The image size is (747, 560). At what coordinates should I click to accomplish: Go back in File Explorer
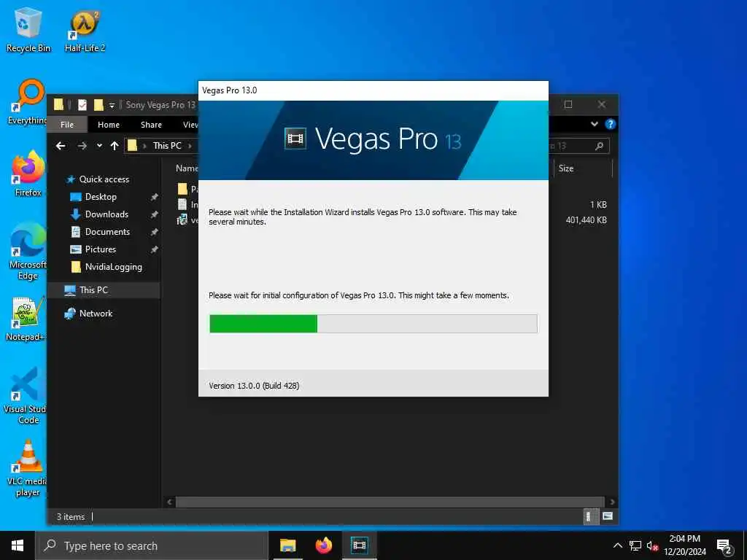[x=61, y=146]
